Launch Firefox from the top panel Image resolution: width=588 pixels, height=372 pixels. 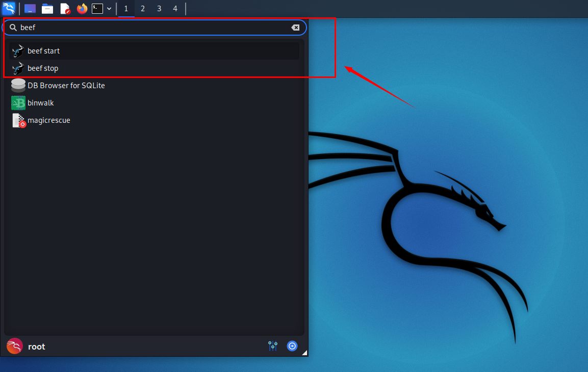coord(82,8)
